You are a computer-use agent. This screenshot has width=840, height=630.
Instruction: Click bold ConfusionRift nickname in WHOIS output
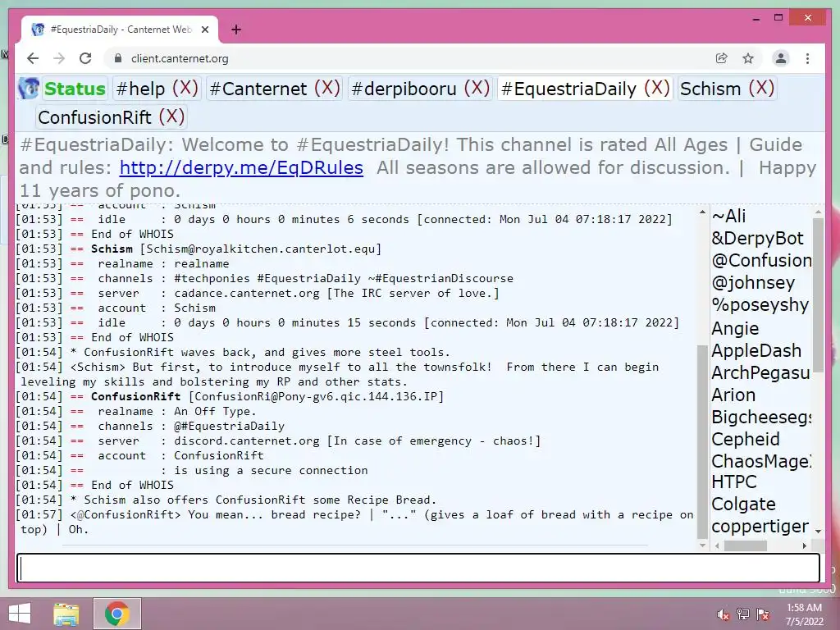[135, 396]
